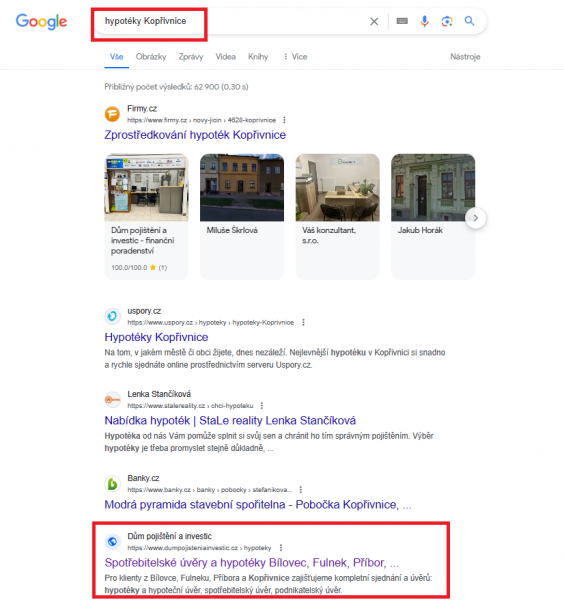Click the uspory.cz favicon
Screen dimensions: 564x600
point(112,316)
